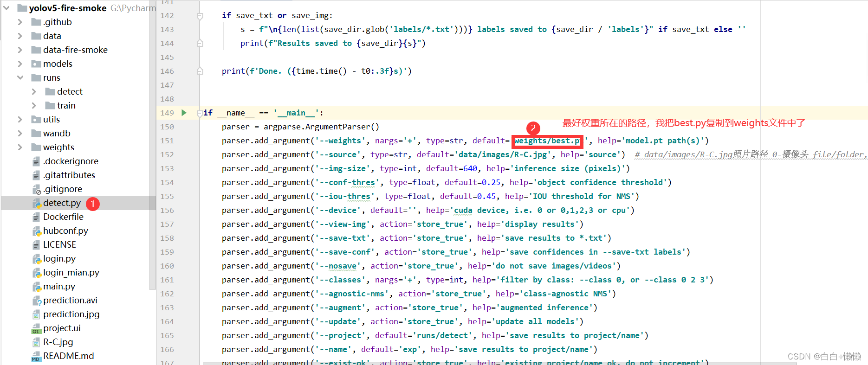Run script via green arrow at line 149

click(184, 113)
